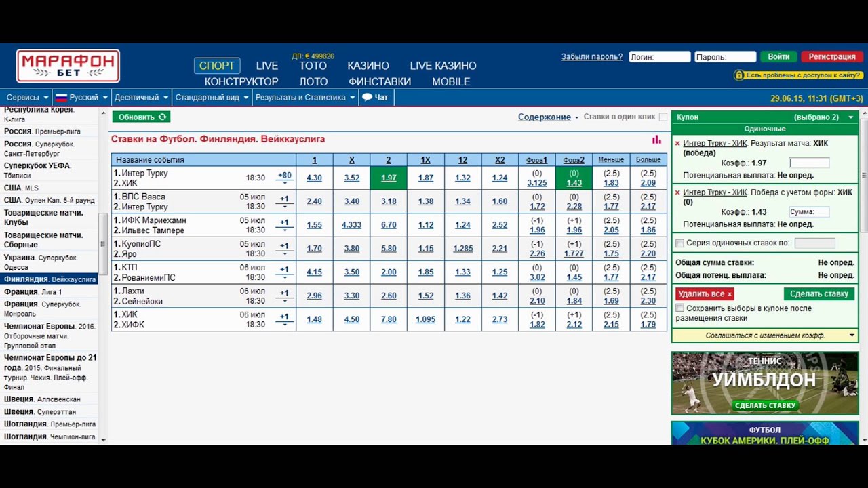
Task: Open Кубок Америки football banner
Action: [765, 433]
